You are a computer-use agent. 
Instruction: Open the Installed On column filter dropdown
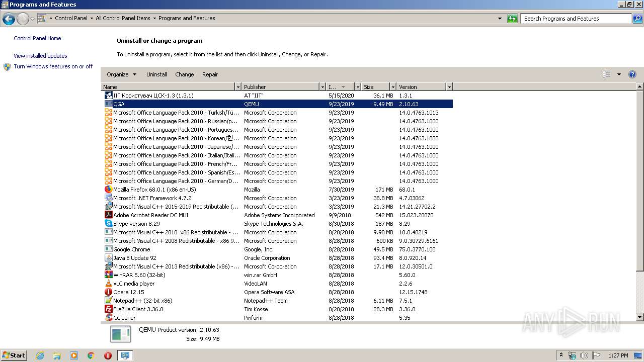coord(358,87)
